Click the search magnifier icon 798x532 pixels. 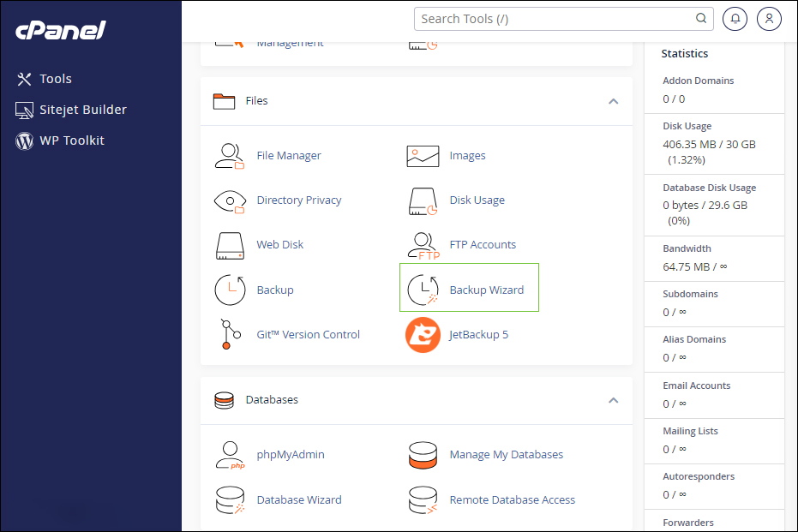click(701, 18)
